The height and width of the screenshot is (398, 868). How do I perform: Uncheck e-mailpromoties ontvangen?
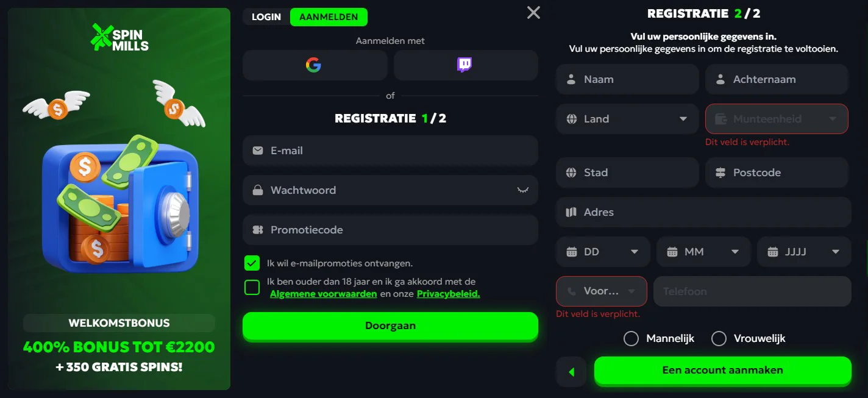click(252, 263)
